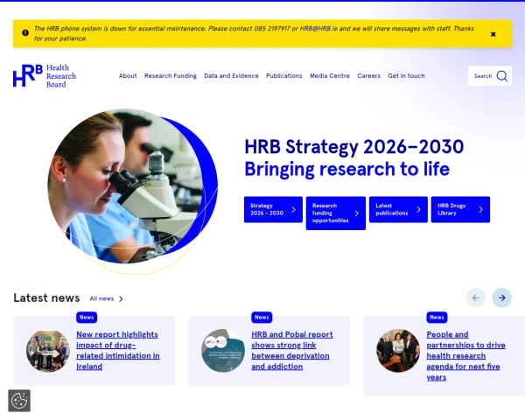The width and height of the screenshot is (525, 420).
Task: Click thumbnail of People and partnerships news
Action: point(398,351)
